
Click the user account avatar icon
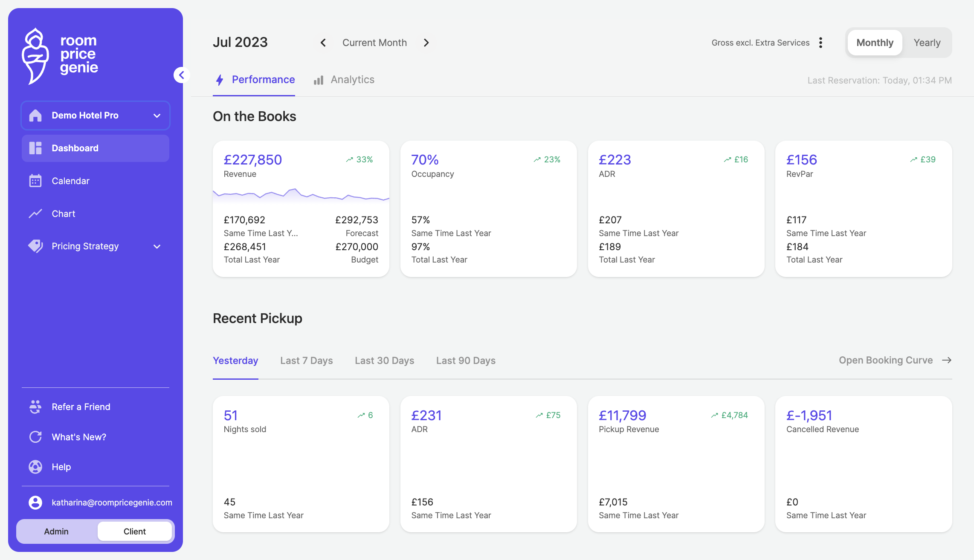(35, 502)
